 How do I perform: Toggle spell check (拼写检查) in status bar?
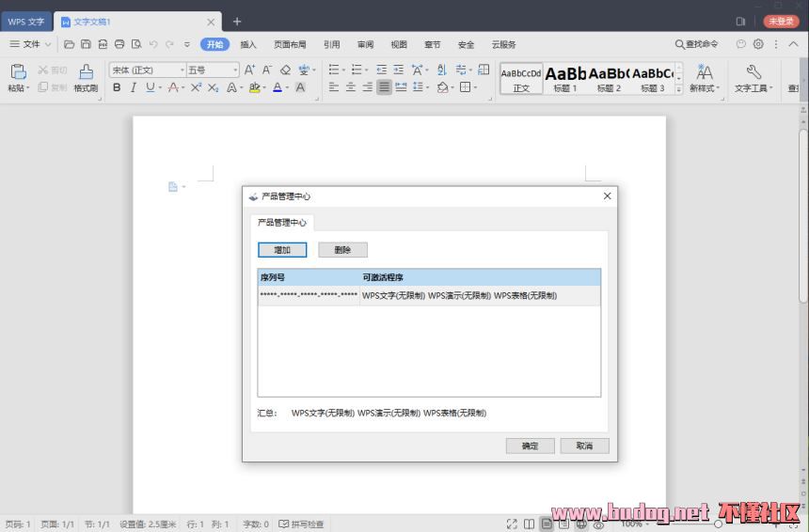click(301, 524)
